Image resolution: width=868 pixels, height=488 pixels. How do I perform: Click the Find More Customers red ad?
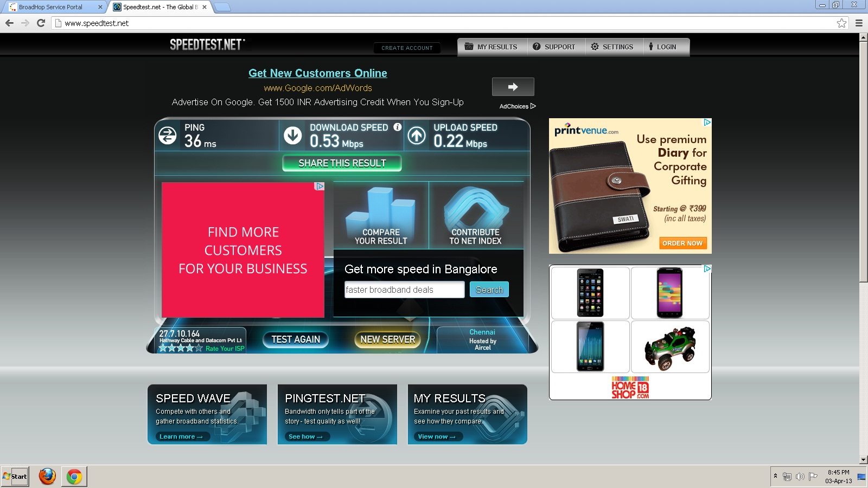pos(243,250)
